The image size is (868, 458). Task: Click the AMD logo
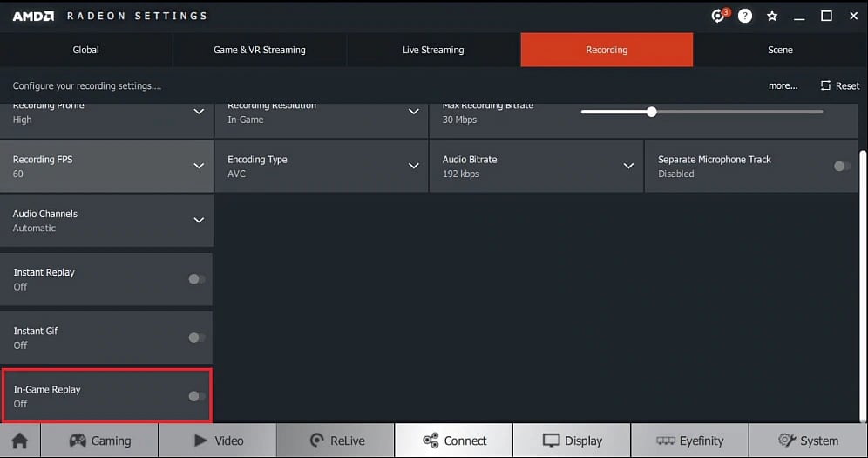click(x=33, y=16)
